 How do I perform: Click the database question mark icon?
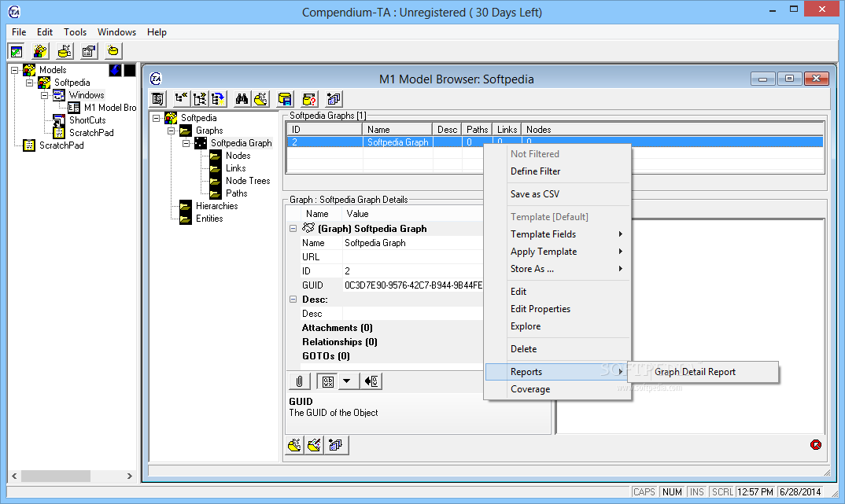pyautogui.click(x=309, y=99)
